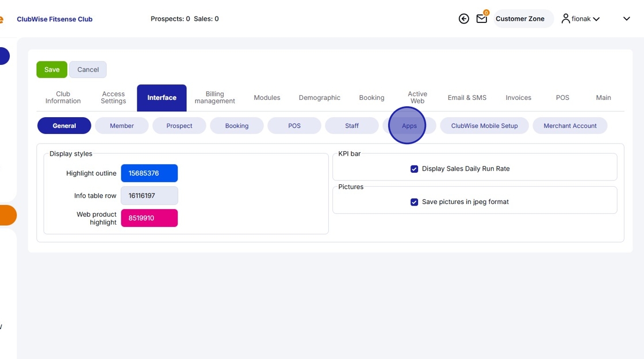Click the Cancel button
Viewport: 644px width, 359px height.
(88, 70)
